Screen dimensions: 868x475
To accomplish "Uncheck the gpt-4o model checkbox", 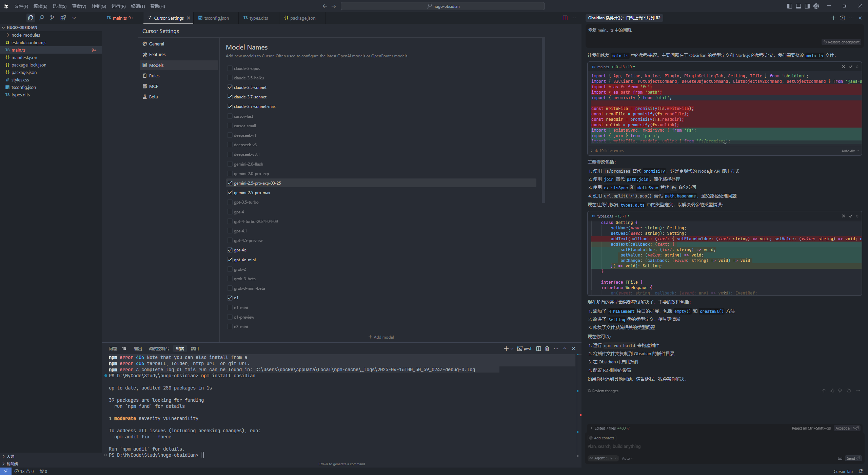I will point(230,250).
